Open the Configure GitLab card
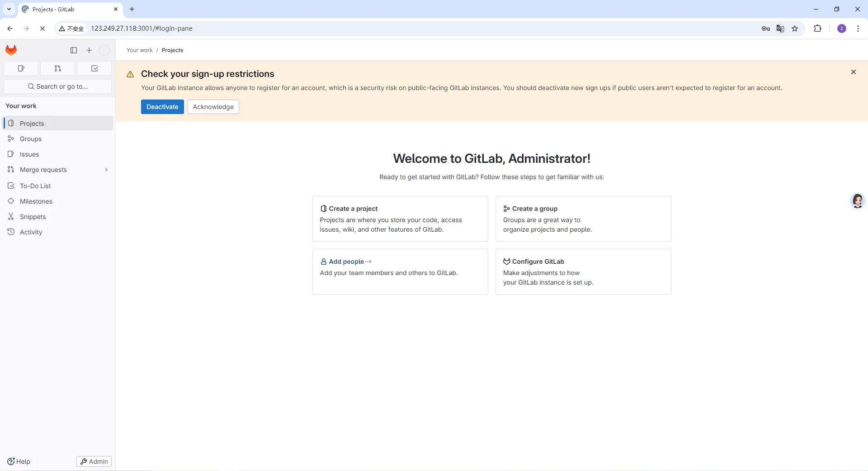 click(x=583, y=271)
